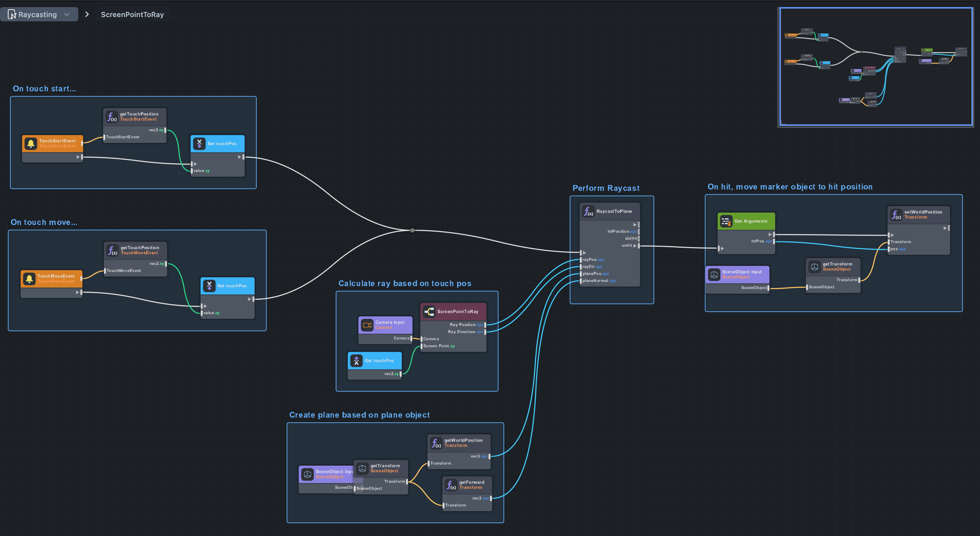Click the ScreenPointToRay node icon
Screen dimensions: 980x536
(430, 312)
